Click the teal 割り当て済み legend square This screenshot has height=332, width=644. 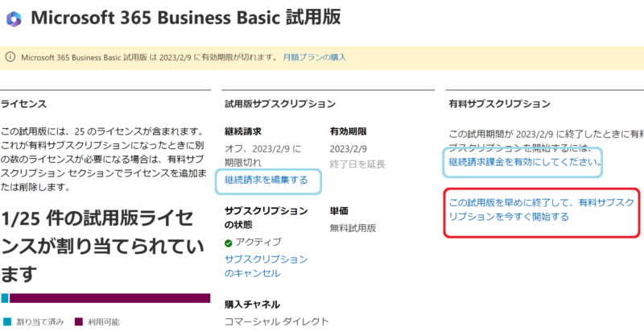click(x=6, y=322)
